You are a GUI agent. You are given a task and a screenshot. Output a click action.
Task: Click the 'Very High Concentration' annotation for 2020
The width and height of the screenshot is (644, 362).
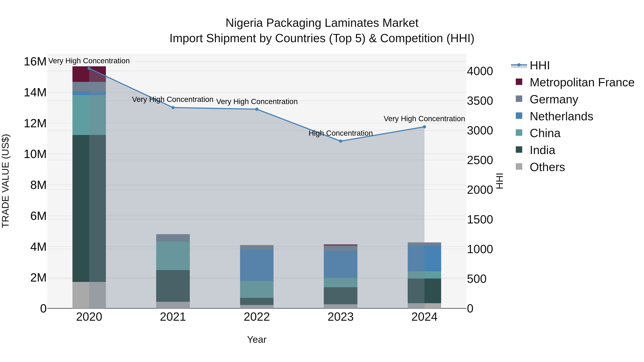click(x=89, y=61)
